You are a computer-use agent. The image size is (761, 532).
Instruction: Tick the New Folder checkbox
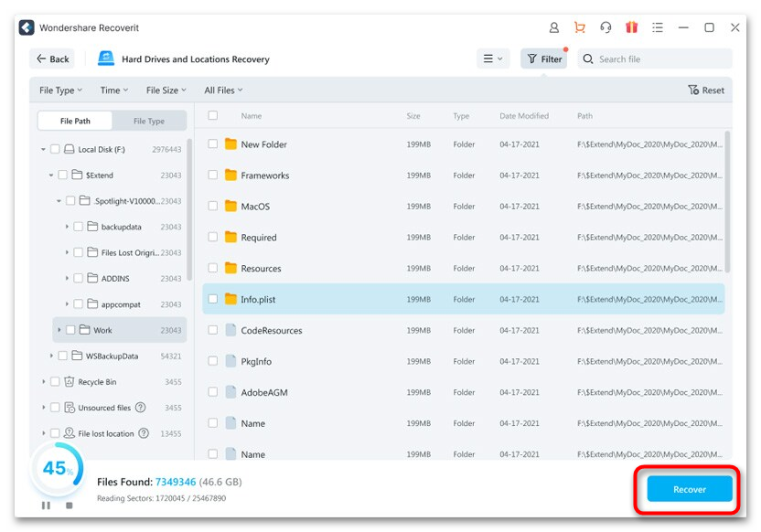point(213,144)
